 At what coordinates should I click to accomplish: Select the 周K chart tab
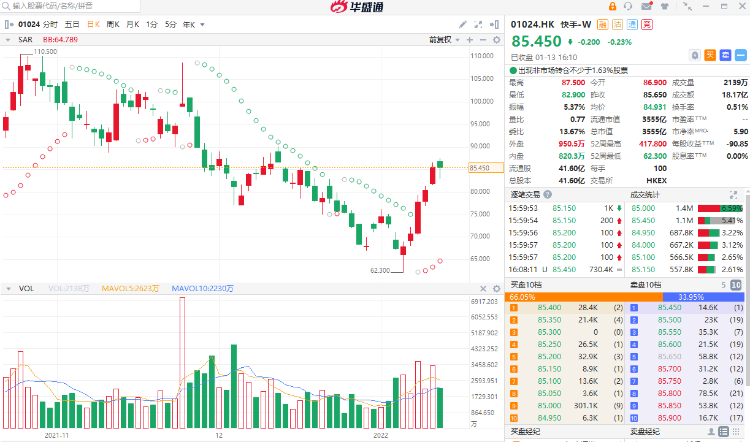pos(113,24)
